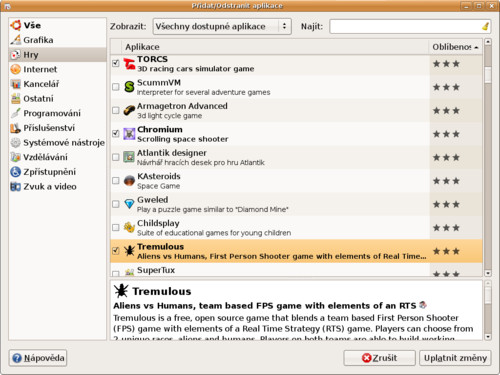500x375 pixels.
Task: Click the Zvuk a video film icon
Action: (x=16, y=187)
